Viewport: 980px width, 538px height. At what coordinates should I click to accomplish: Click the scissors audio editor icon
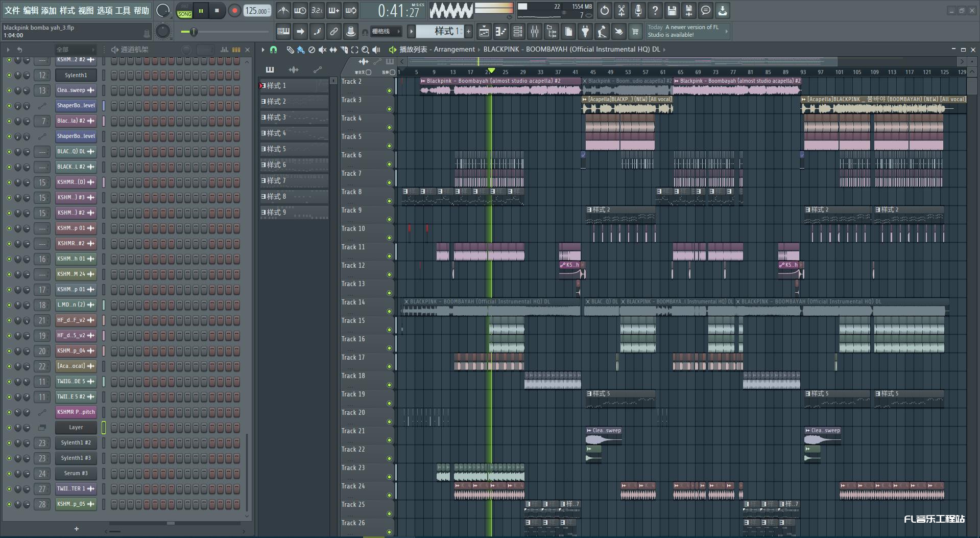(622, 10)
